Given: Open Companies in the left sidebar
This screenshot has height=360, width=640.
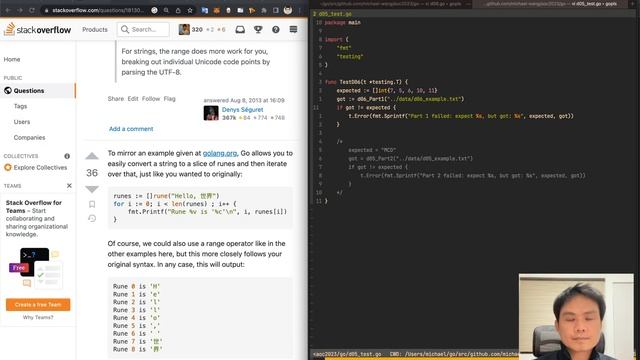Looking at the screenshot, I should coord(29,138).
